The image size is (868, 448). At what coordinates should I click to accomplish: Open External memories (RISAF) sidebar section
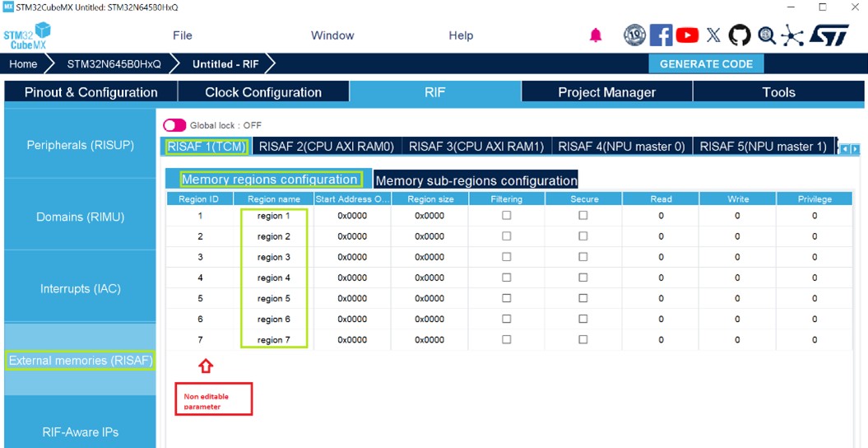click(x=81, y=361)
